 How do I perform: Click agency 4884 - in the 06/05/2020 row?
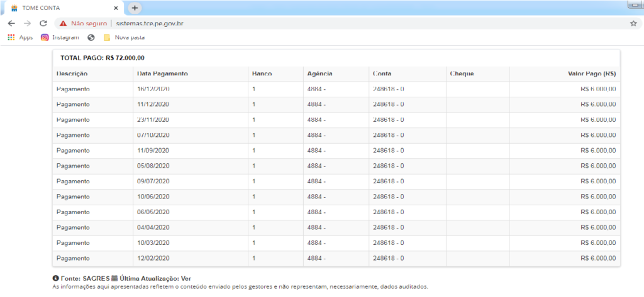317,212
